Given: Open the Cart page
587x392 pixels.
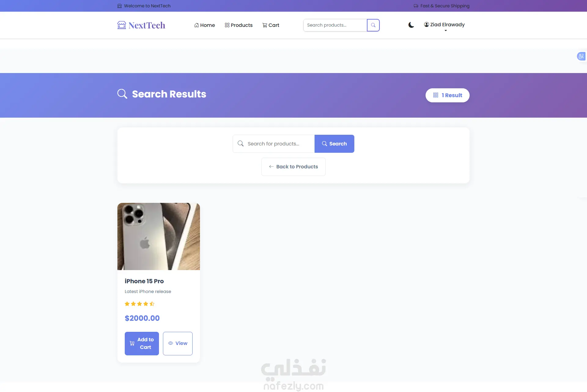Looking at the screenshot, I should click(271, 25).
